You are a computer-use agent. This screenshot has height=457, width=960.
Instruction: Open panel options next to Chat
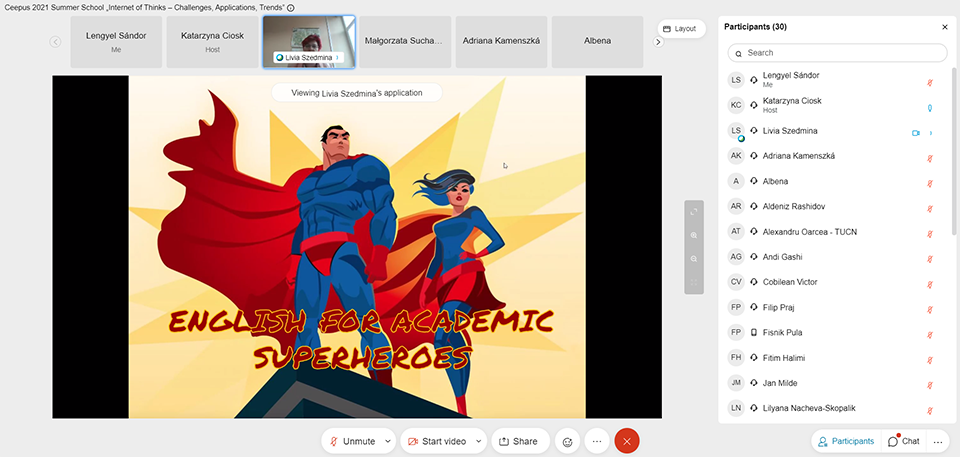(x=937, y=441)
